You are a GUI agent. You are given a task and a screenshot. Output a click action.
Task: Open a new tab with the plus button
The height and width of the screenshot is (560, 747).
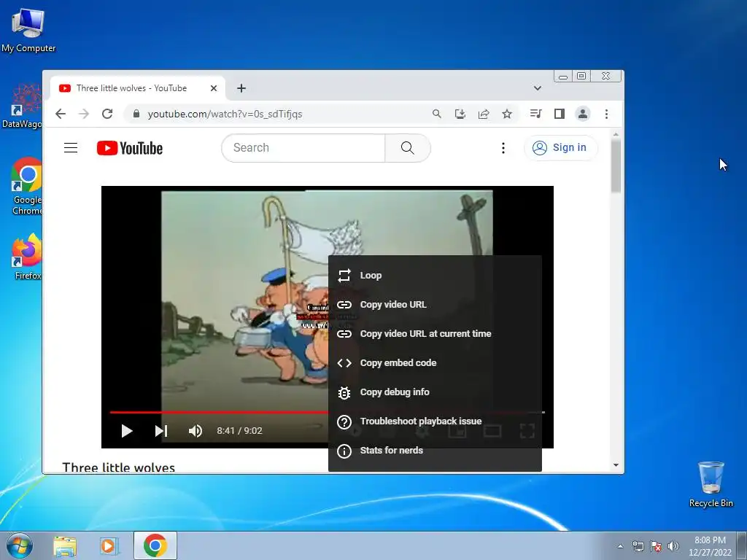point(241,88)
